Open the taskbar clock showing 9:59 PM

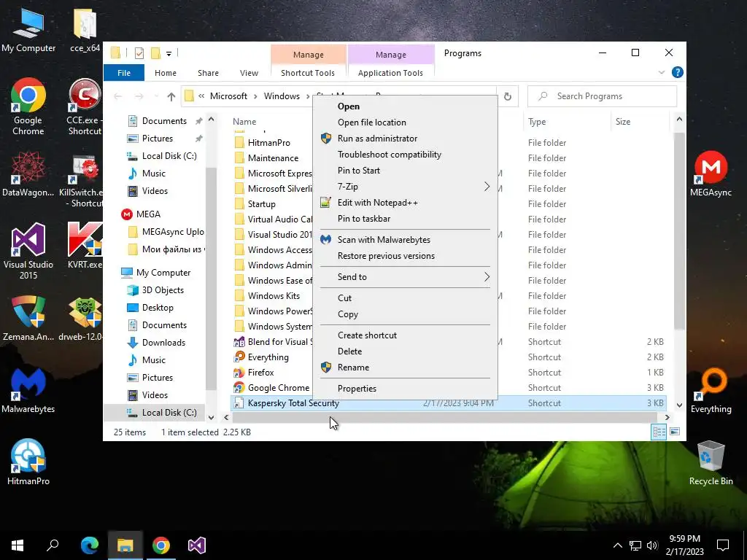click(x=684, y=545)
